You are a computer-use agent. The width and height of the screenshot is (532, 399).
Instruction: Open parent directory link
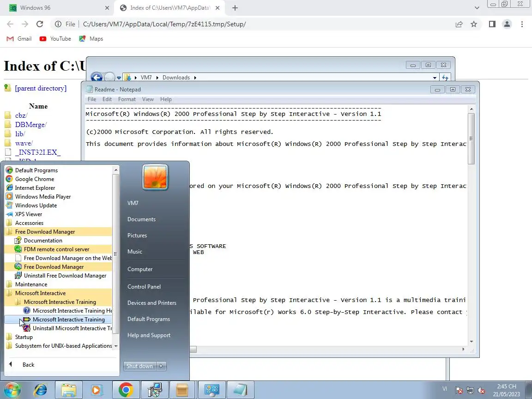click(41, 88)
